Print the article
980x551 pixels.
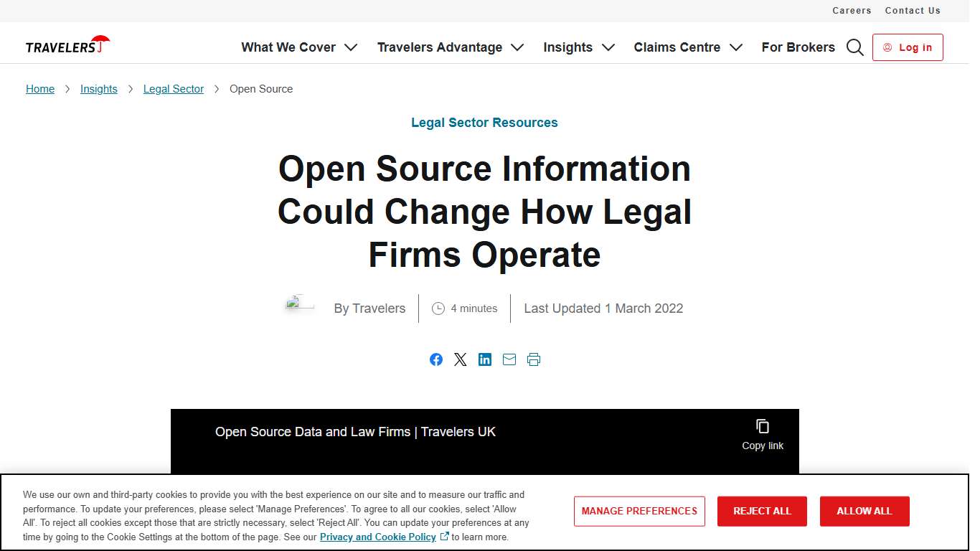pos(534,359)
